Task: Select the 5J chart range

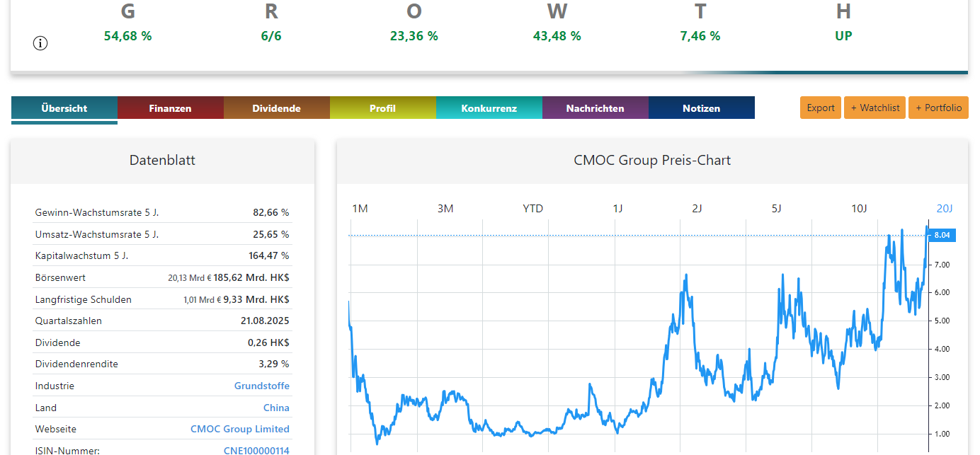Action: point(776,208)
